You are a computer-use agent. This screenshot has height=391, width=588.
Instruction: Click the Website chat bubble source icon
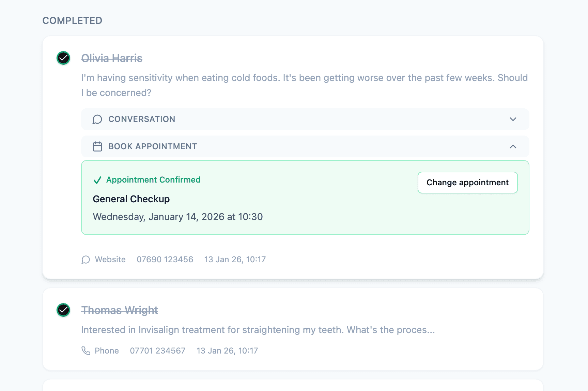[86, 260]
